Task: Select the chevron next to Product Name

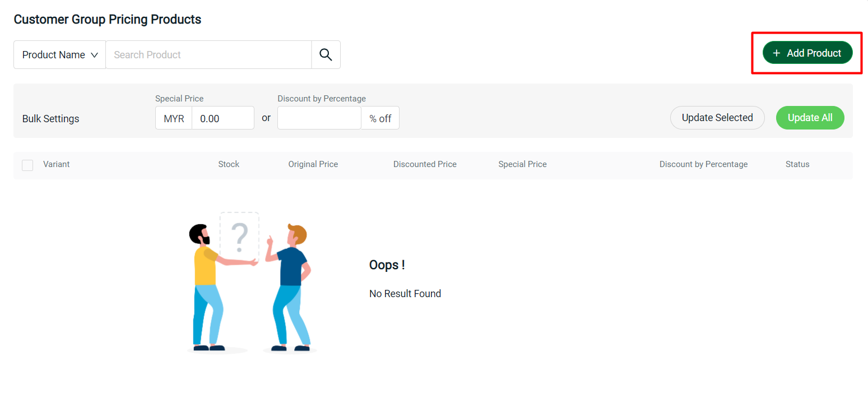Action: pyautogui.click(x=94, y=54)
